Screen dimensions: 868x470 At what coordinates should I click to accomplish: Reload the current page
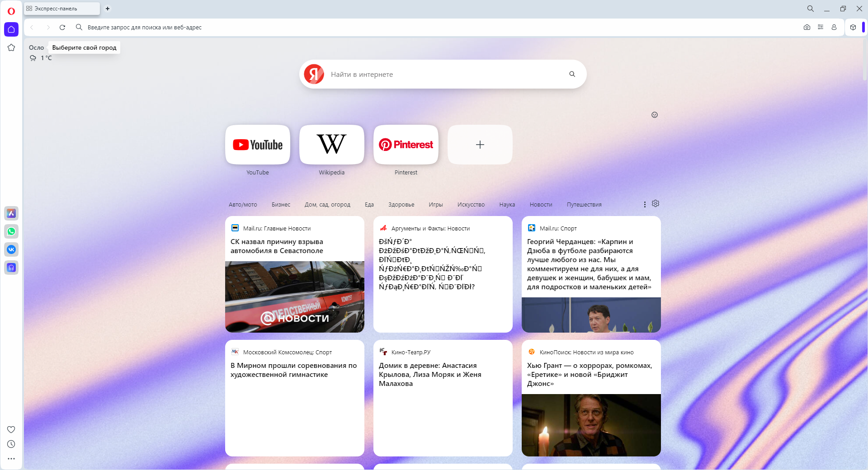point(62,27)
